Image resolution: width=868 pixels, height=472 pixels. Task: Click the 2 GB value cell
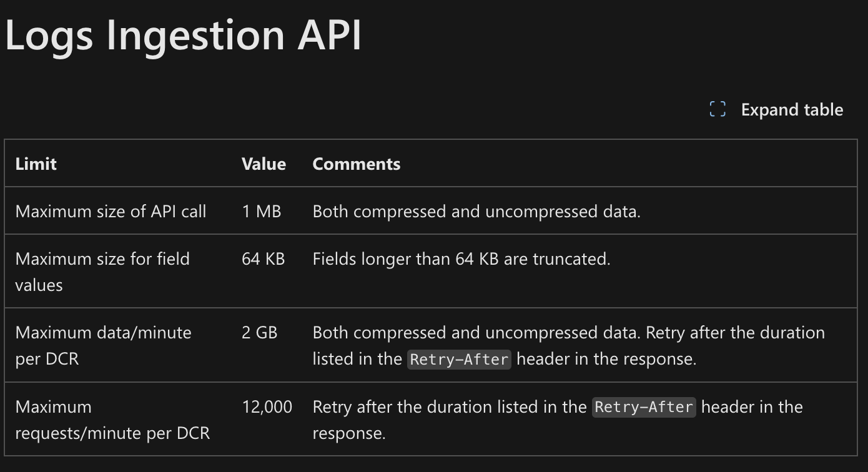[260, 332]
